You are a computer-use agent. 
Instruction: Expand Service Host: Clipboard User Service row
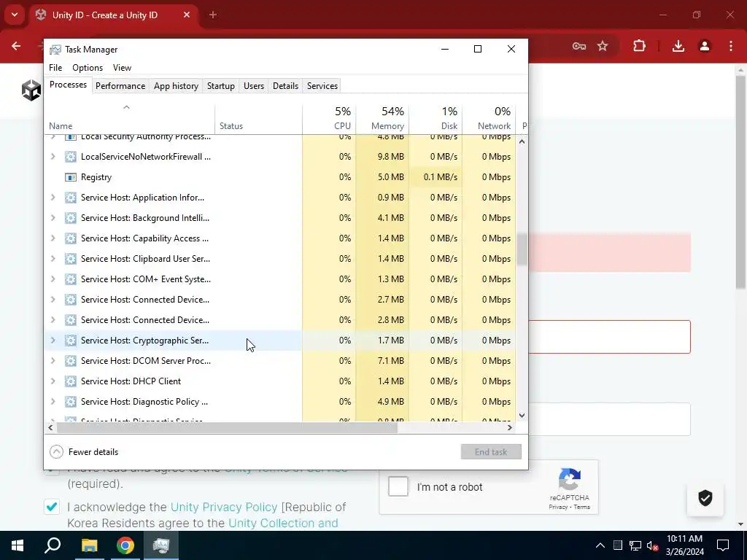53,259
